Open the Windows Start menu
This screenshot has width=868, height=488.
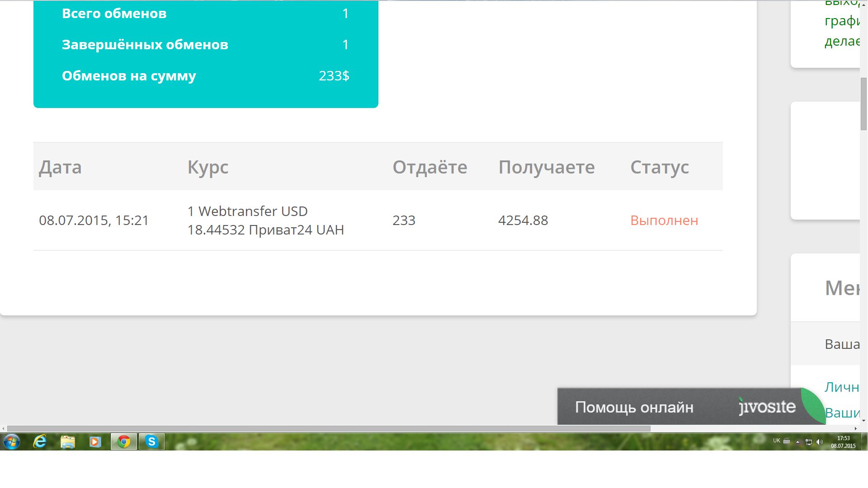coord(12,441)
